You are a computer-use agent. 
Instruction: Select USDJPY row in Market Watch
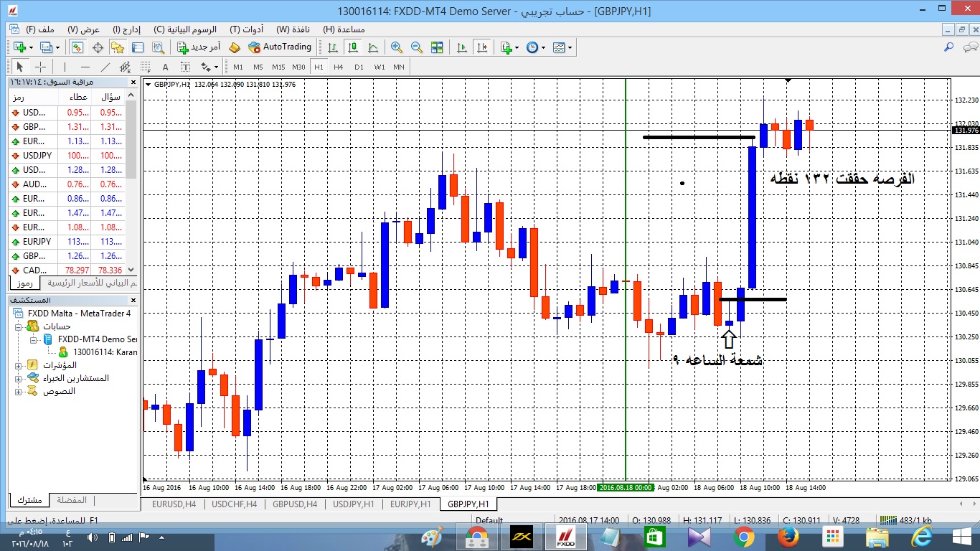(x=67, y=156)
